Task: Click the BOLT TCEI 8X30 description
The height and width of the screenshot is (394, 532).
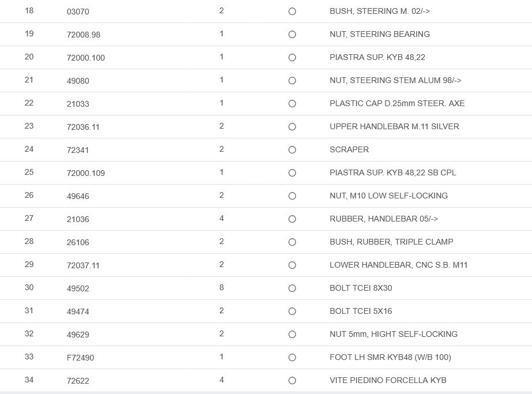Action: (361, 288)
